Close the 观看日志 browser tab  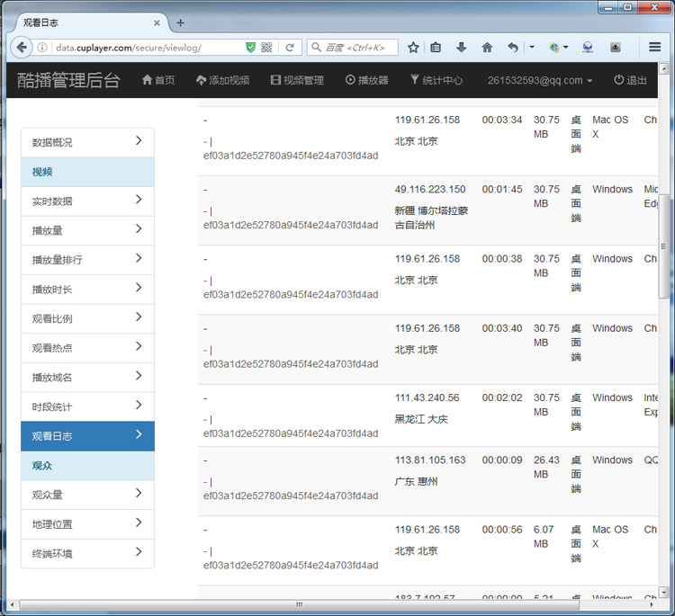[157, 23]
